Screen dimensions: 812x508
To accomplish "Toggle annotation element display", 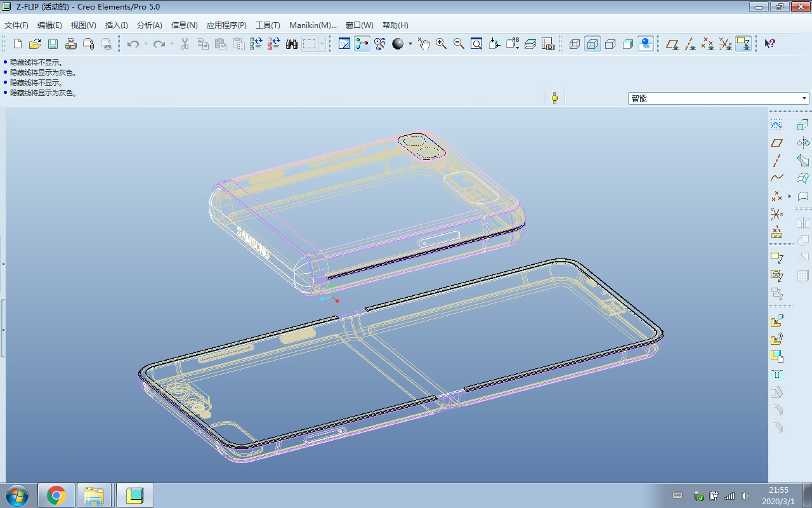I will click(x=743, y=44).
